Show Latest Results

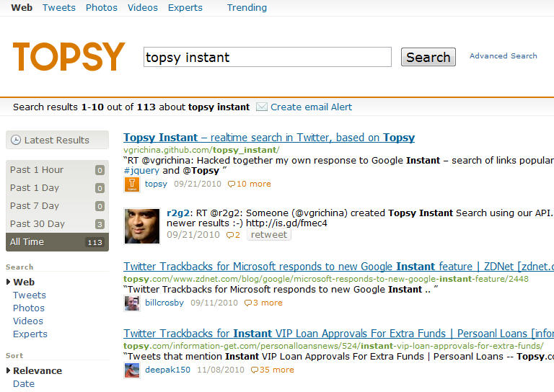coord(57,140)
